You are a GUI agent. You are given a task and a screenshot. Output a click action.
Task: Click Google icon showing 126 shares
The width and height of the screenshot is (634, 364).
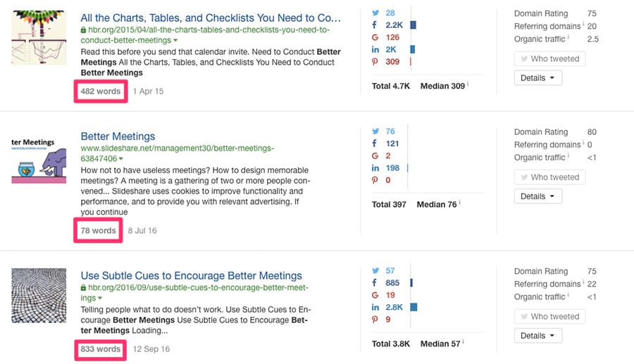(x=375, y=37)
